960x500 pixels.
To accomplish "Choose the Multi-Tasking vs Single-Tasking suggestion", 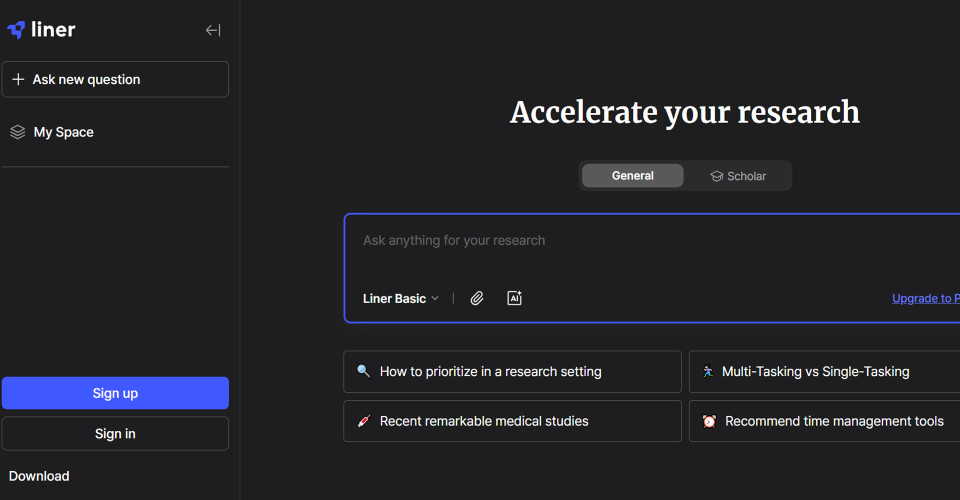I will point(815,371).
